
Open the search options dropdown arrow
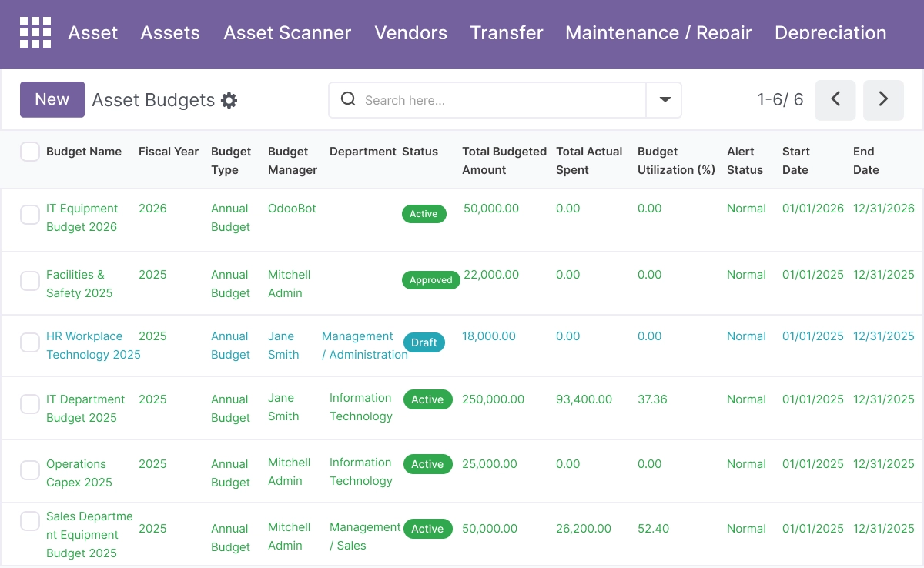click(665, 100)
